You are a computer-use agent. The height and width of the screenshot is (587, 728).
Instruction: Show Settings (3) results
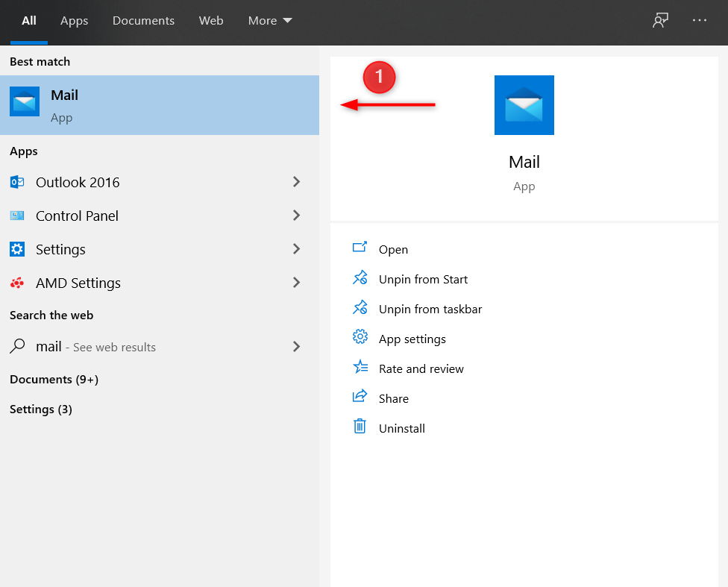click(41, 409)
